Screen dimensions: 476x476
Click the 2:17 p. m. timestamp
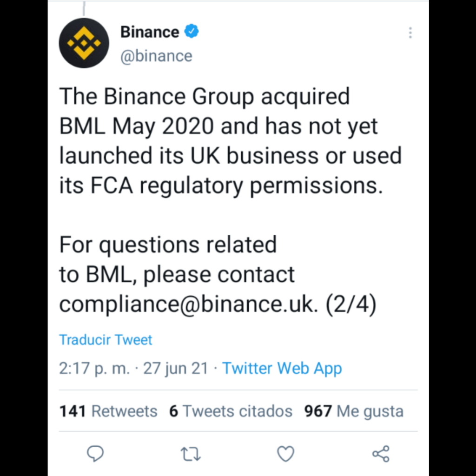[x=94, y=368]
